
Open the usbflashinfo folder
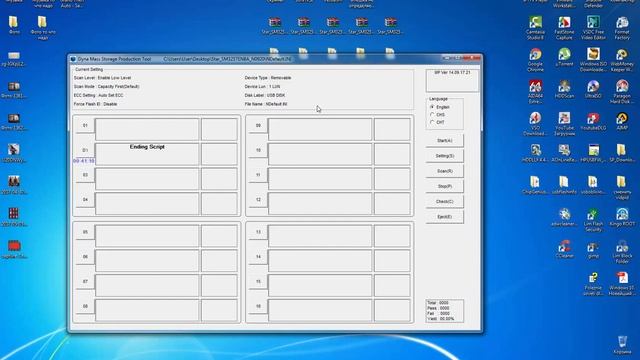click(564, 185)
